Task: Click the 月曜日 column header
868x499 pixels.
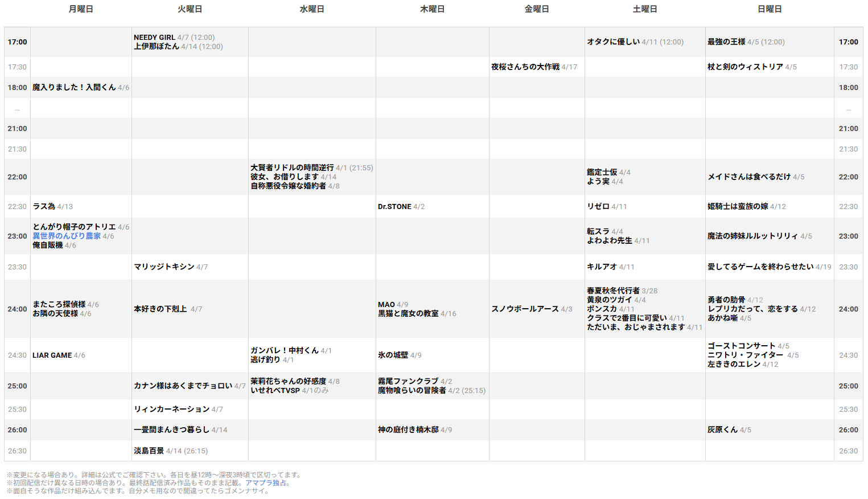Action: 81,9
